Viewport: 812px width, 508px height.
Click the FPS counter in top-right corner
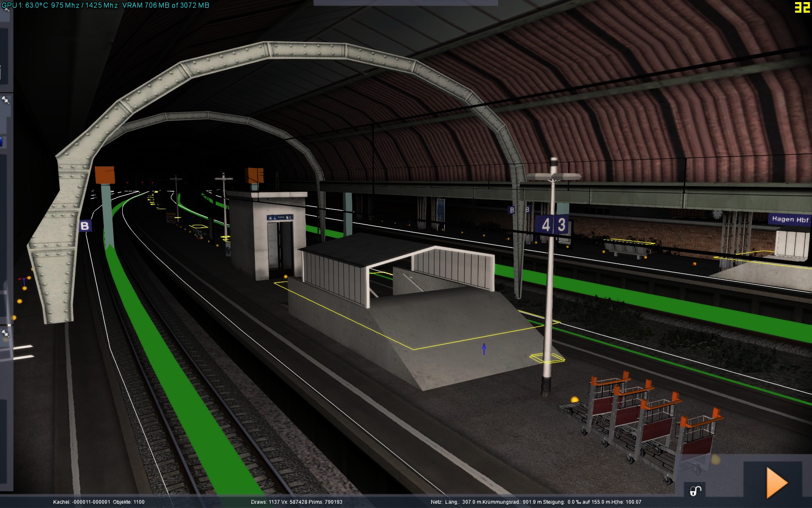pyautogui.click(x=802, y=7)
